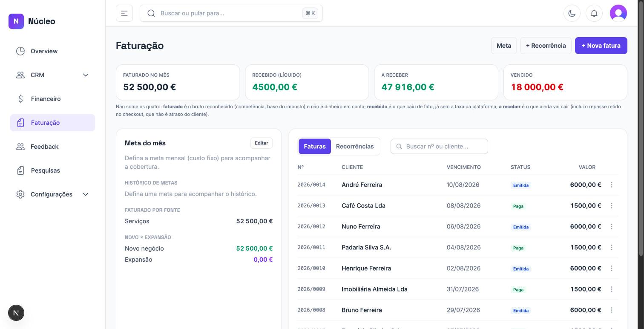Click the round N badge at the bottom left
The image size is (644, 329).
click(16, 313)
